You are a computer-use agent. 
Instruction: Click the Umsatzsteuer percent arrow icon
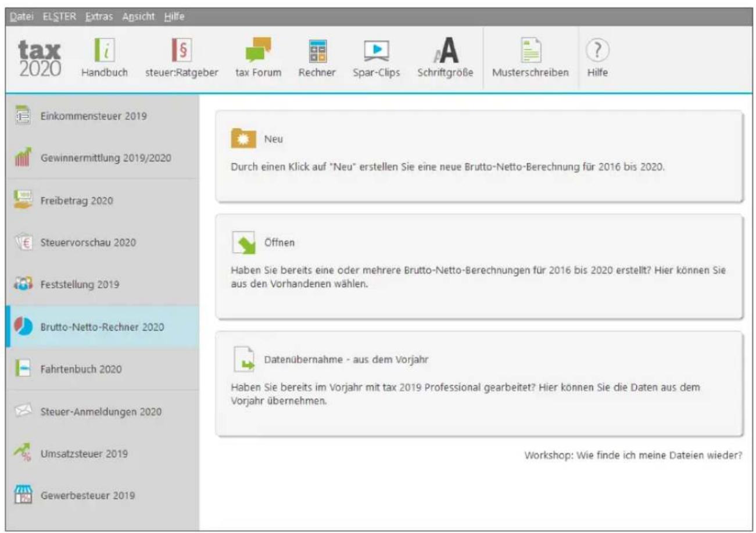[22, 453]
